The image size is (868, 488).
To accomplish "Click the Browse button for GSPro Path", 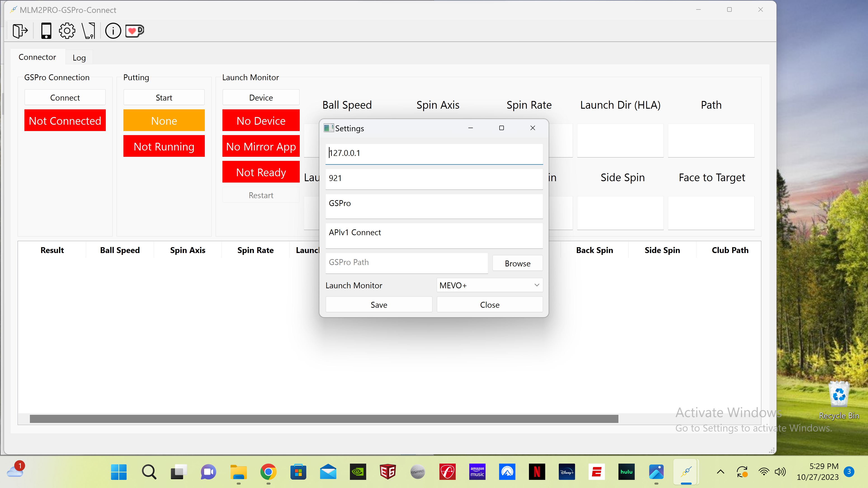I will [x=517, y=263].
